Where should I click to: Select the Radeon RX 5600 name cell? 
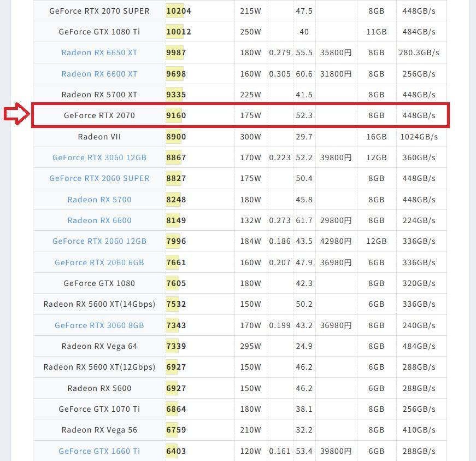point(99,388)
